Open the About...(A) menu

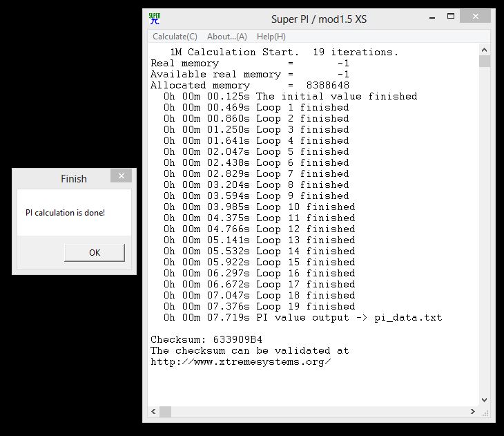tap(226, 37)
